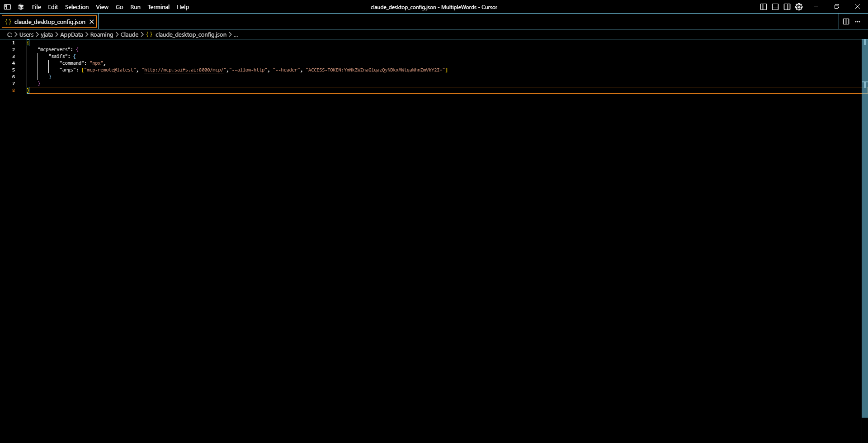The image size is (868, 443).
Task: Click line number 5 in gutter
Action: tap(14, 70)
